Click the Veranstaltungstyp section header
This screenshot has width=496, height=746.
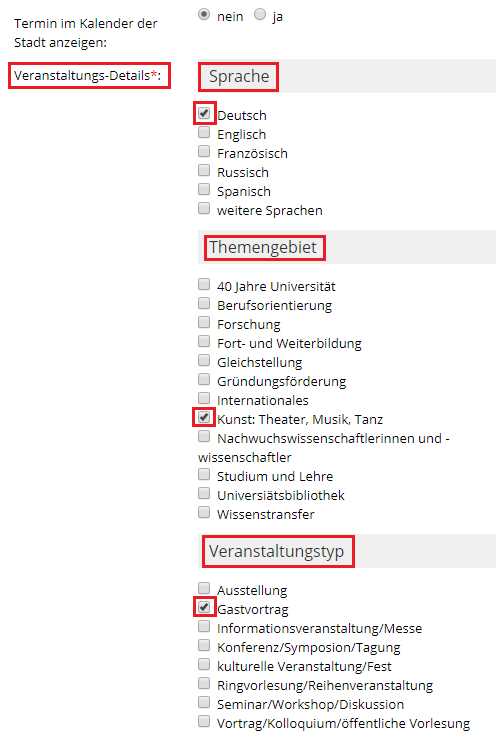point(276,551)
